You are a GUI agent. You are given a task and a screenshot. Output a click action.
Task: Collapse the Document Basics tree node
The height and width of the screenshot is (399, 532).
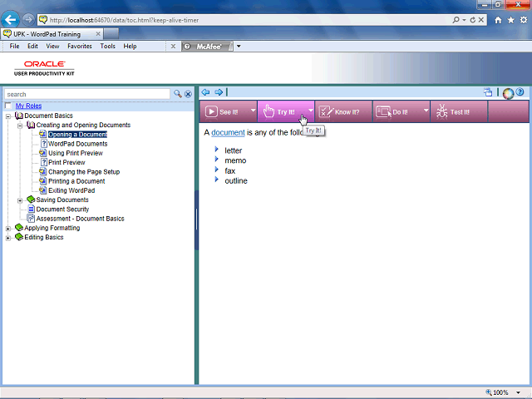coord(8,116)
